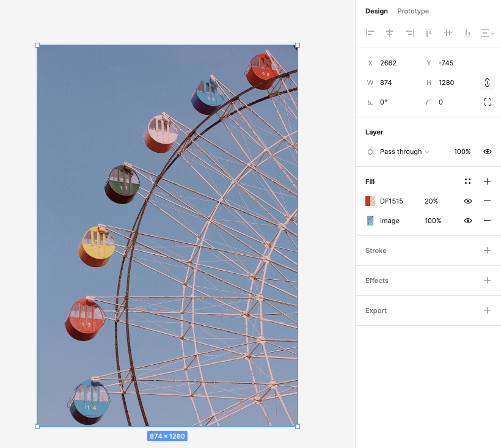Click the H height label

(x=429, y=83)
